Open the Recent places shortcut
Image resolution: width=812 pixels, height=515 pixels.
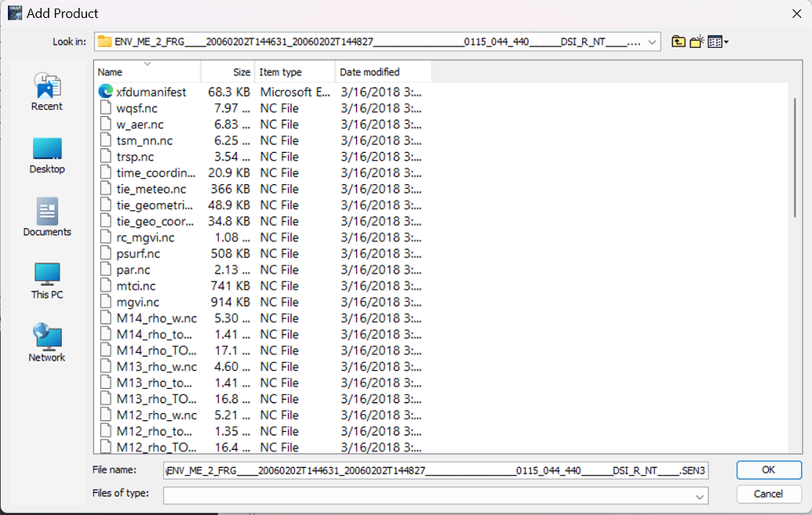click(47, 92)
